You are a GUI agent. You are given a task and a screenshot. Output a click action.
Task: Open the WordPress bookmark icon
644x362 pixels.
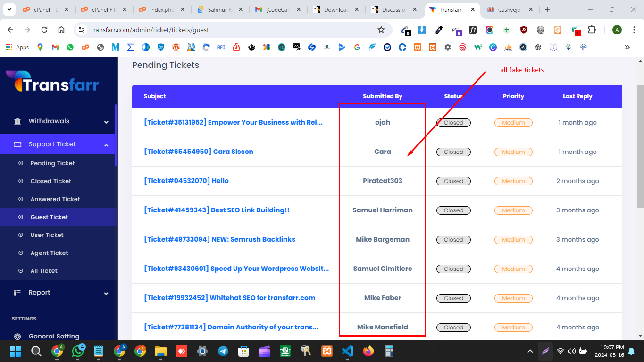tap(176, 47)
